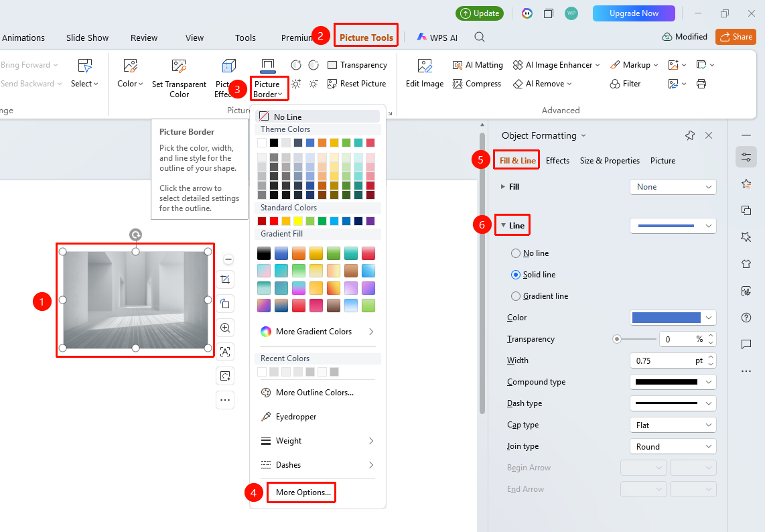Click the print icon in Advanced group

coord(701,84)
